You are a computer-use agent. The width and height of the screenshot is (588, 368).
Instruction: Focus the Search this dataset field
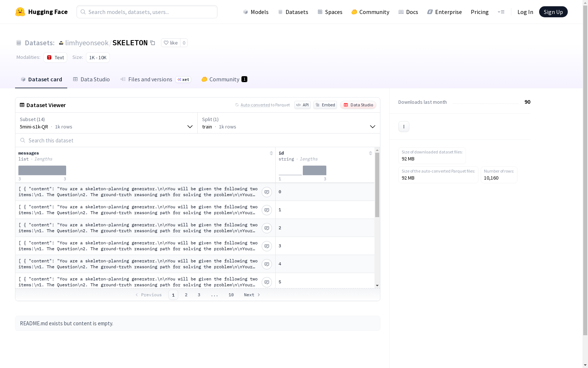coord(198,141)
